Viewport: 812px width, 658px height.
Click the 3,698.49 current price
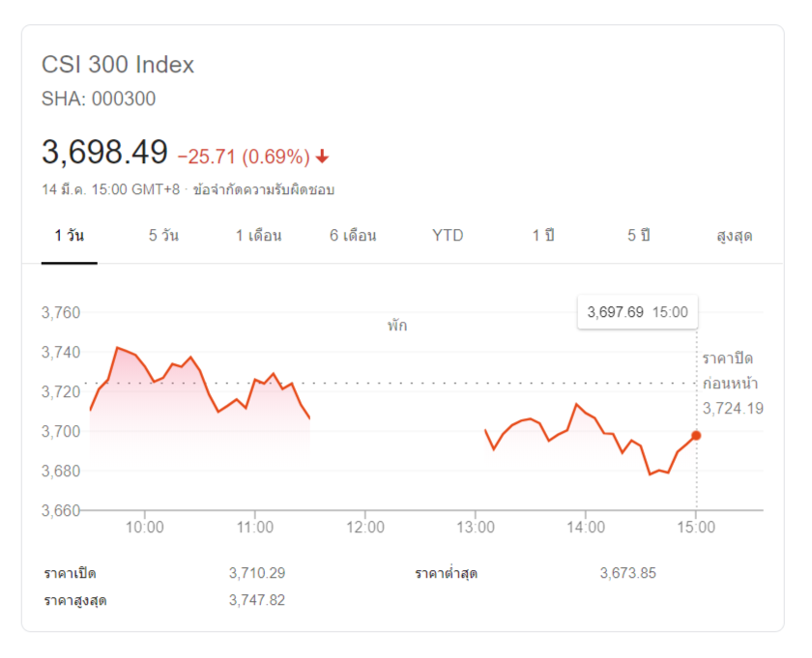coord(104,152)
